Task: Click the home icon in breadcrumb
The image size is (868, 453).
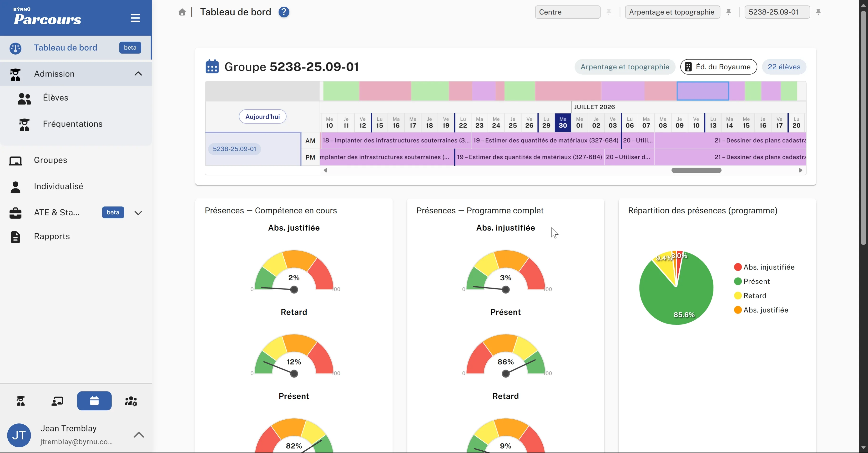Action: coord(182,12)
